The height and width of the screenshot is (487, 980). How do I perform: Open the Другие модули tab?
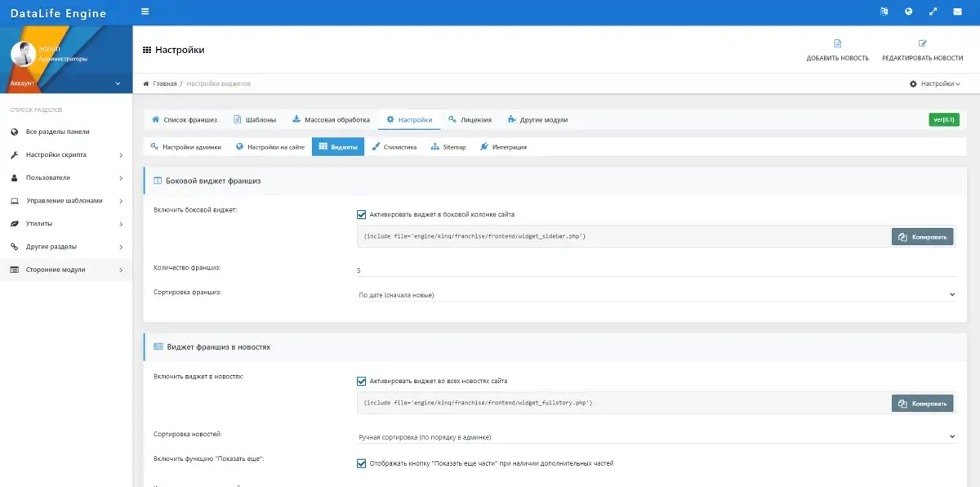click(x=537, y=119)
